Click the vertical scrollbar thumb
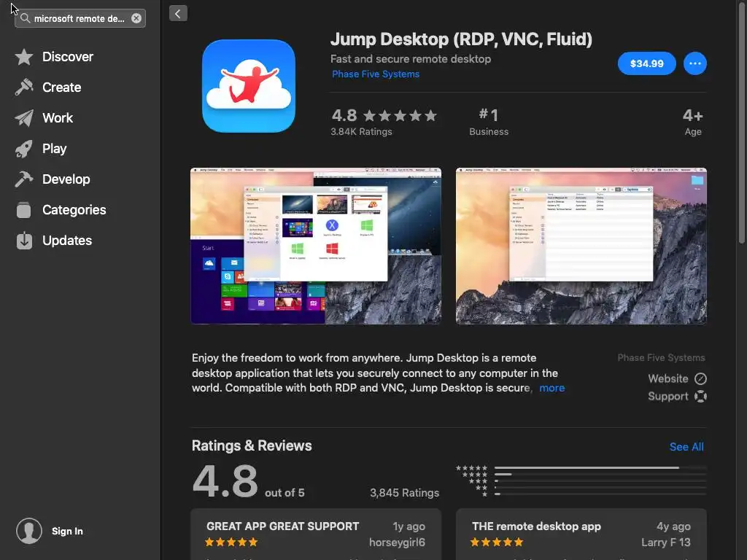 (743, 124)
